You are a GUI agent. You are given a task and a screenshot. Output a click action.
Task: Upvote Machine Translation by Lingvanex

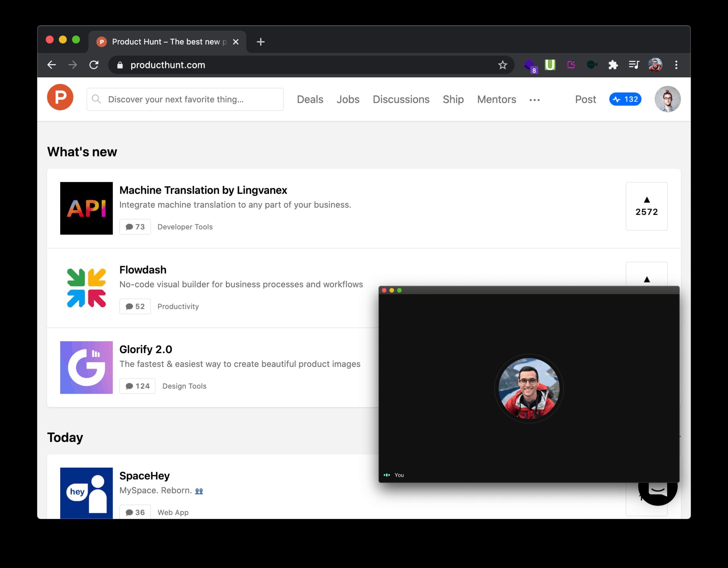coord(646,206)
